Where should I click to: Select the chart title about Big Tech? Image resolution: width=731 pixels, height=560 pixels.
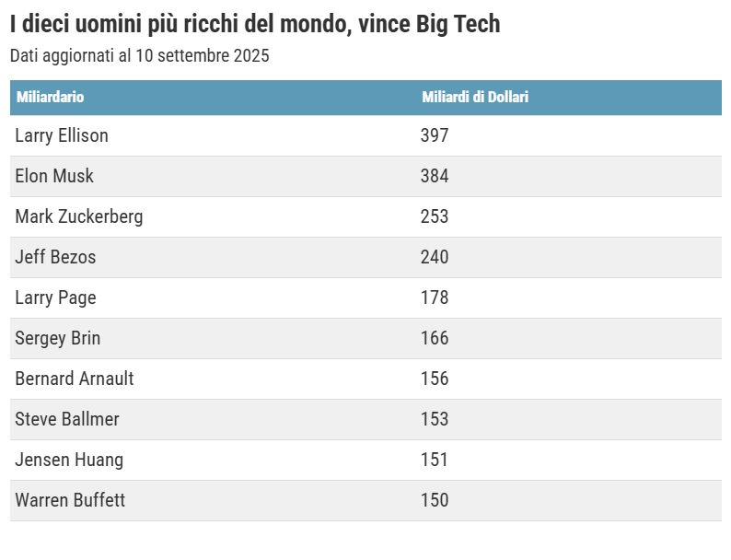click(x=255, y=24)
